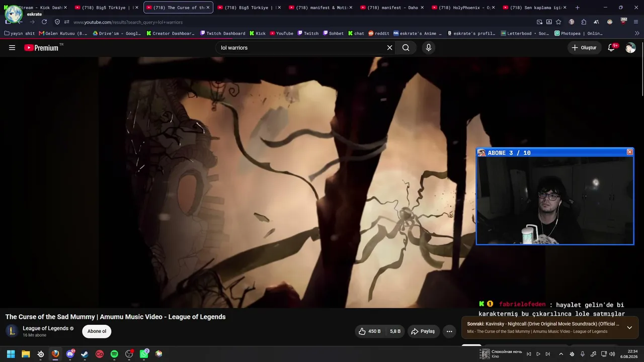Open the Windows Start menu

(11, 354)
